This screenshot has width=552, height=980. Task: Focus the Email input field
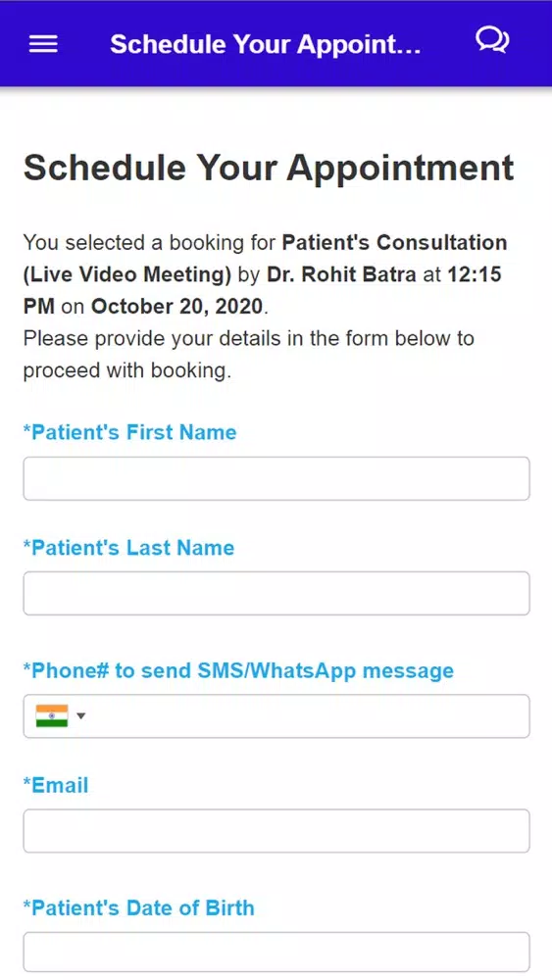point(276,831)
